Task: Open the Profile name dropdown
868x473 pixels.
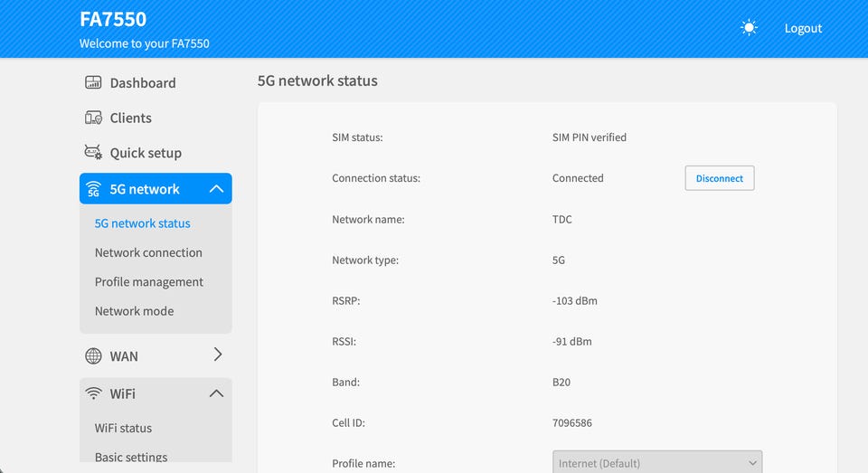Action: [657, 462]
